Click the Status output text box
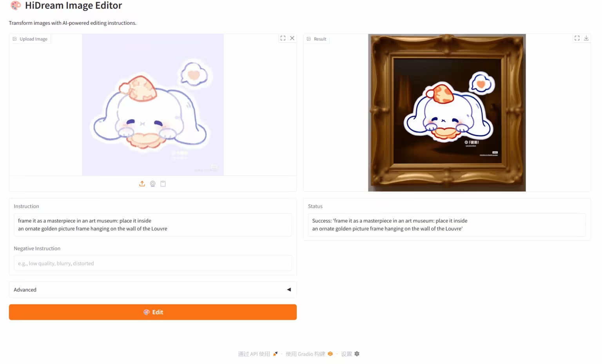602x364 pixels. click(x=447, y=225)
